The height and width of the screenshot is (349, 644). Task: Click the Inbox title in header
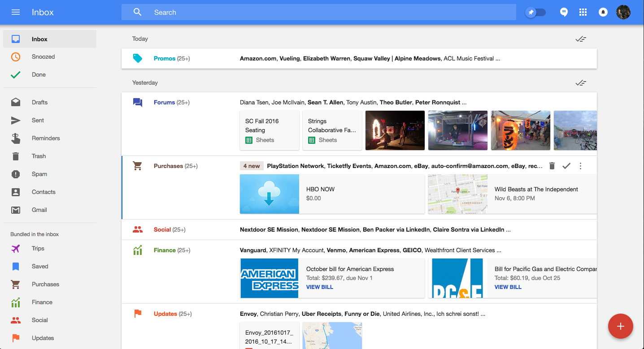[43, 12]
